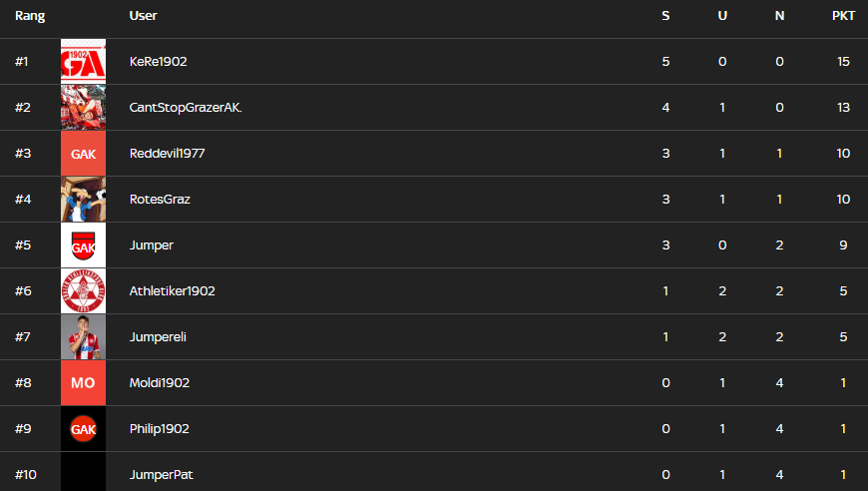The height and width of the screenshot is (491, 868).
Task: Sort table by PKT column header
Action: tap(843, 16)
